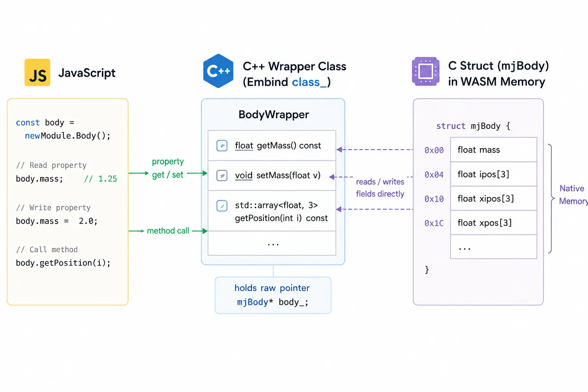Click the '// Read property' comment

pyautogui.click(x=51, y=165)
